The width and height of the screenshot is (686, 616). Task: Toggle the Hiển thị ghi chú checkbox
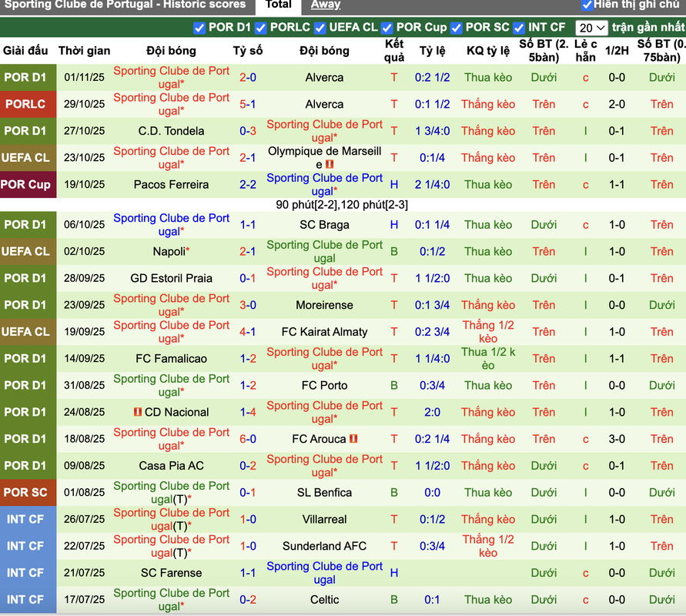pos(587,5)
